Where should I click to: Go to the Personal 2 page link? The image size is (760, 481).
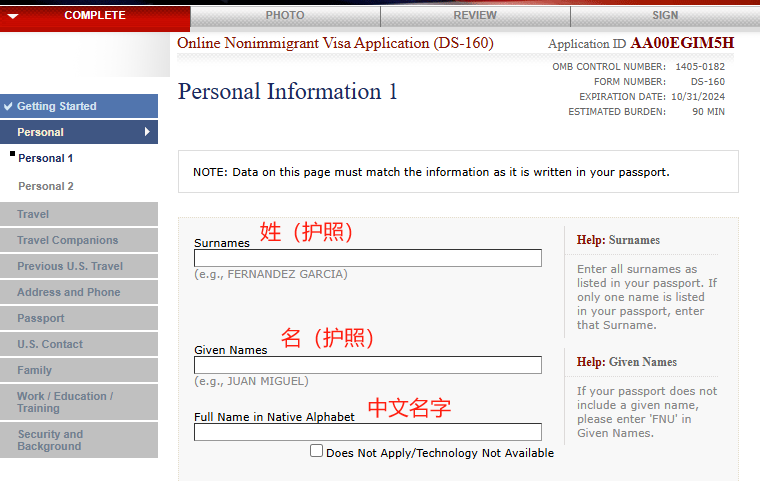pyautogui.click(x=46, y=186)
